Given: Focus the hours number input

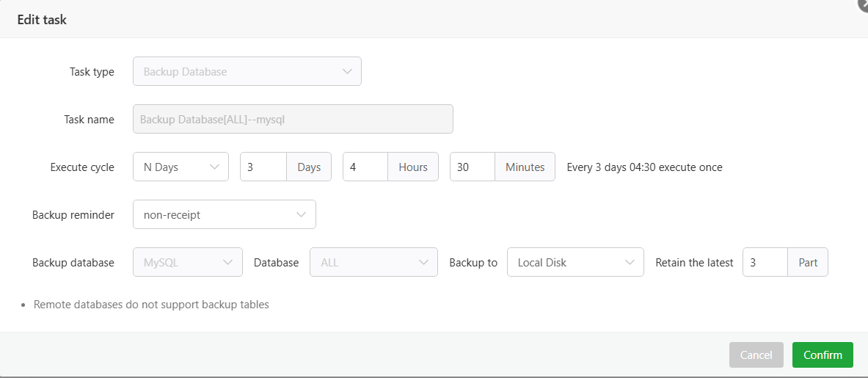Looking at the screenshot, I should point(365,167).
